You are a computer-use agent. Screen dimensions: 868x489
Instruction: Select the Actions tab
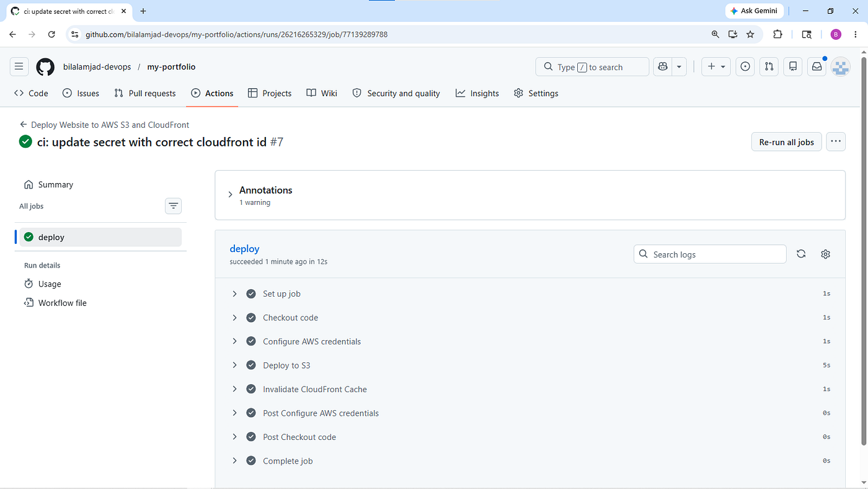212,93
